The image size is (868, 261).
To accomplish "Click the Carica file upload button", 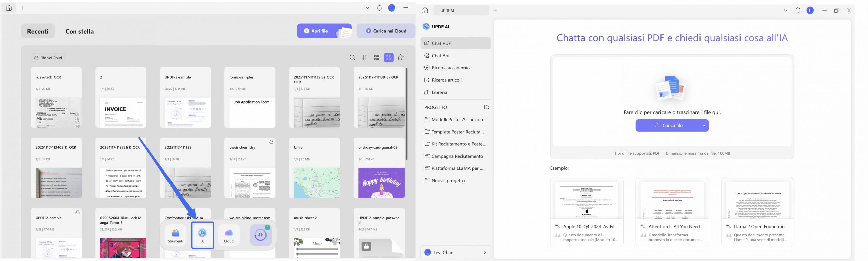I will 667,125.
